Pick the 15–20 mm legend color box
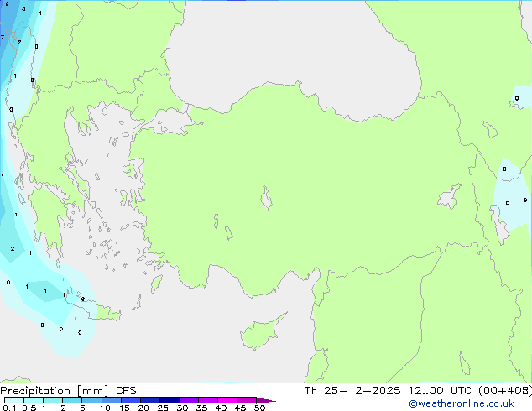532x411 pixels. 131,400
